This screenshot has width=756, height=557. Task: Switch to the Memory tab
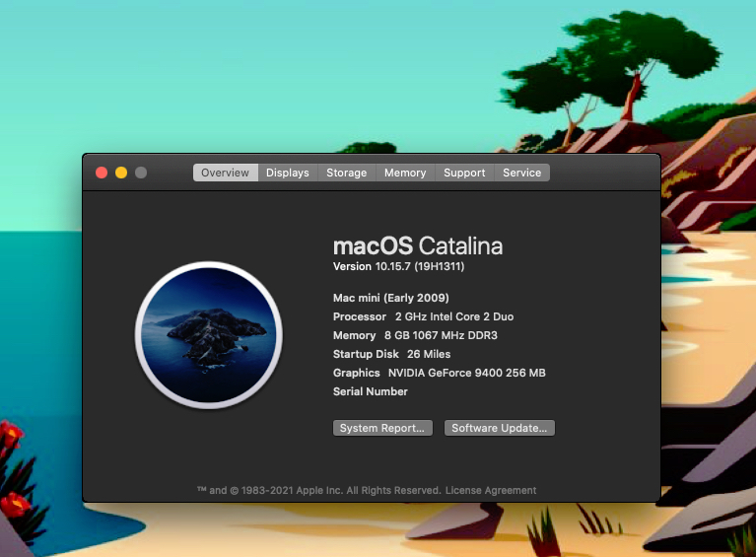(x=405, y=173)
